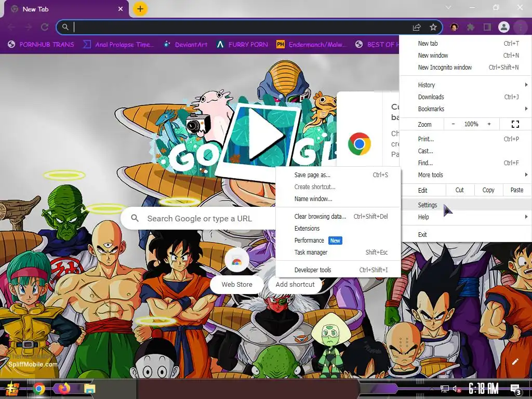Click the Chrome logo in the popup card
Screen dimensions: 532x399
[x=360, y=144]
